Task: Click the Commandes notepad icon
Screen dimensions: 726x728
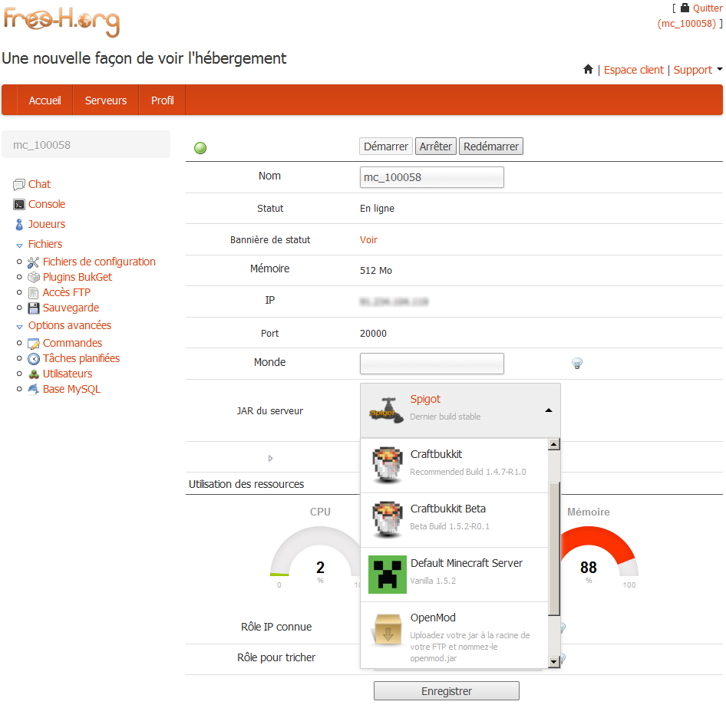Action: (x=34, y=344)
